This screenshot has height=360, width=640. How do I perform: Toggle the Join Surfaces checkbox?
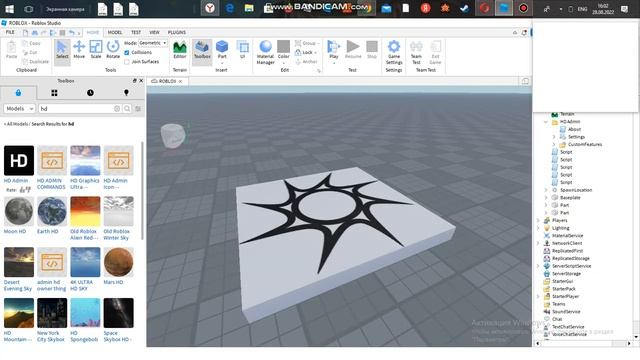tap(127, 62)
